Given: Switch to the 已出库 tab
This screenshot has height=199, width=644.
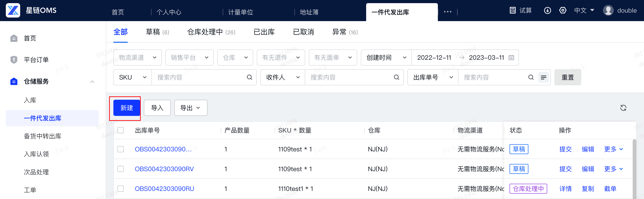Looking at the screenshot, I should 264,32.
